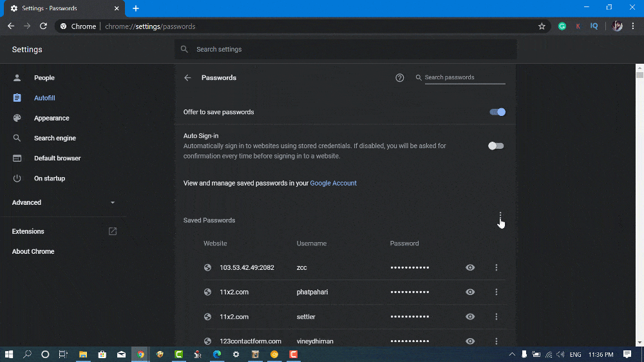This screenshot has height=362, width=644.
Task: Select the username zcc
Action: coord(302,267)
